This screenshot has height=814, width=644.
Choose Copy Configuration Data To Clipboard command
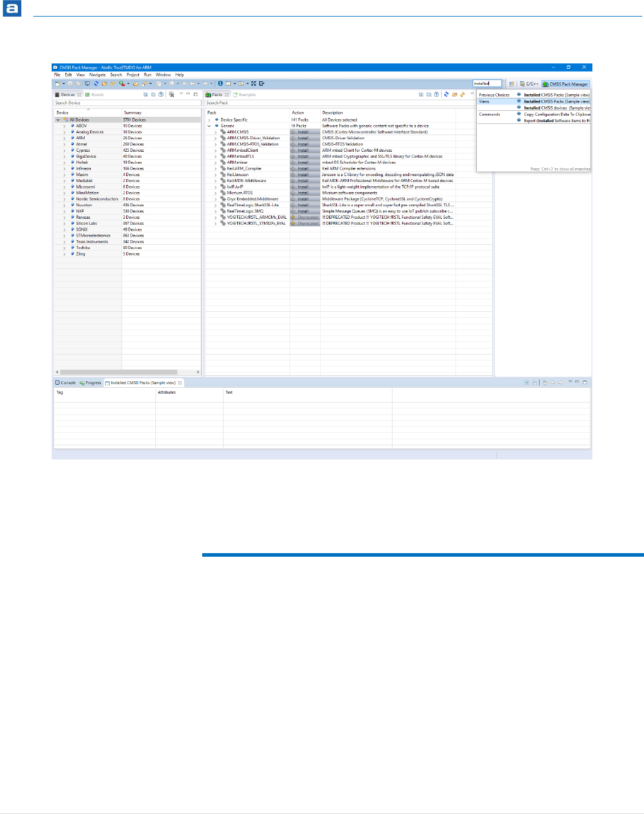coord(554,114)
